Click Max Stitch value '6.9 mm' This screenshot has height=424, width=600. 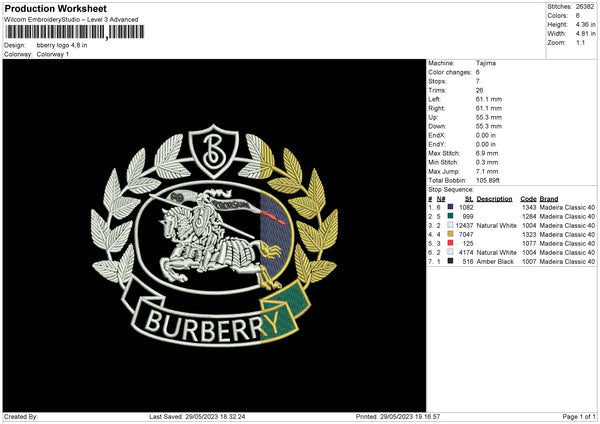487,153
